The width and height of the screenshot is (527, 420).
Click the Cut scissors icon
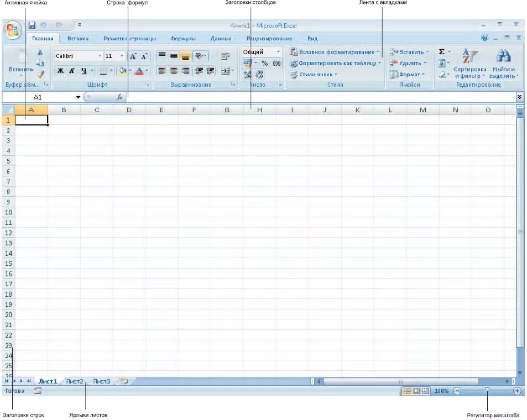pos(40,52)
